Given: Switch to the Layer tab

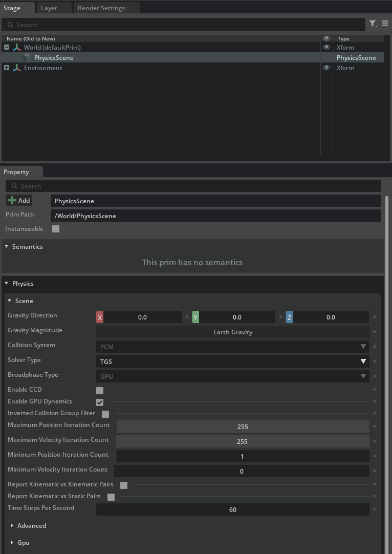Looking at the screenshot, I should point(49,8).
